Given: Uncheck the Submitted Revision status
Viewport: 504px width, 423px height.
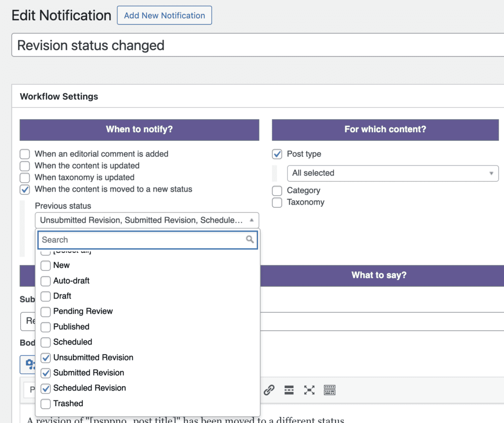Looking at the screenshot, I should click(46, 373).
